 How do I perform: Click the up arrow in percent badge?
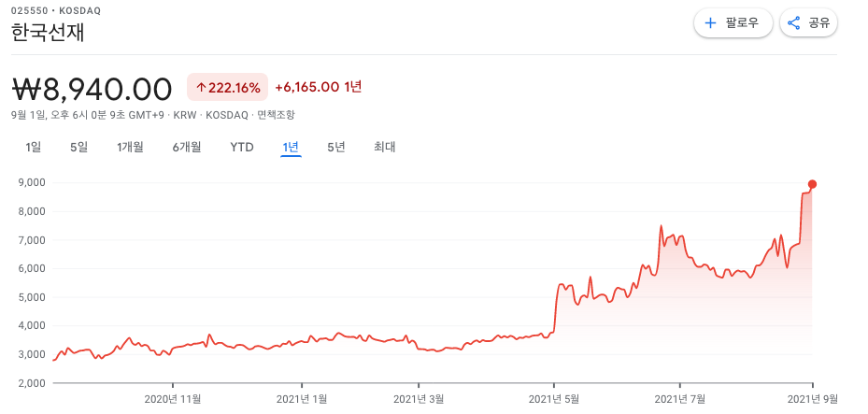[x=201, y=88]
